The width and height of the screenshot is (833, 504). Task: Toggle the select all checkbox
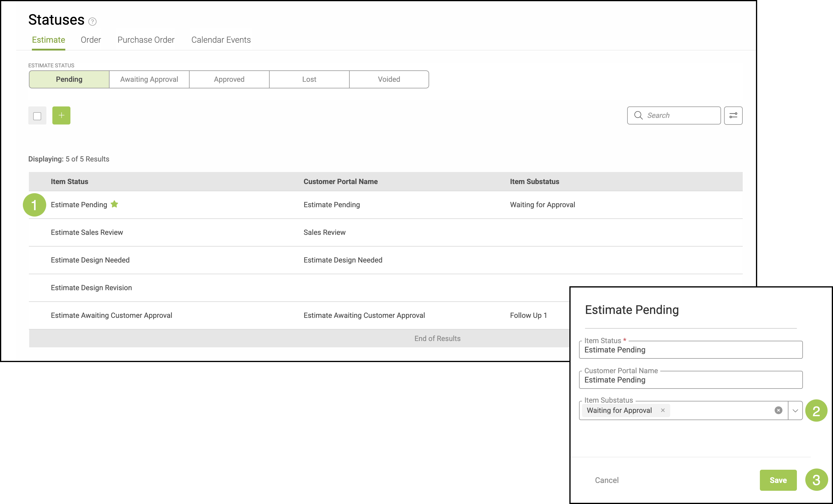pos(37,116)
